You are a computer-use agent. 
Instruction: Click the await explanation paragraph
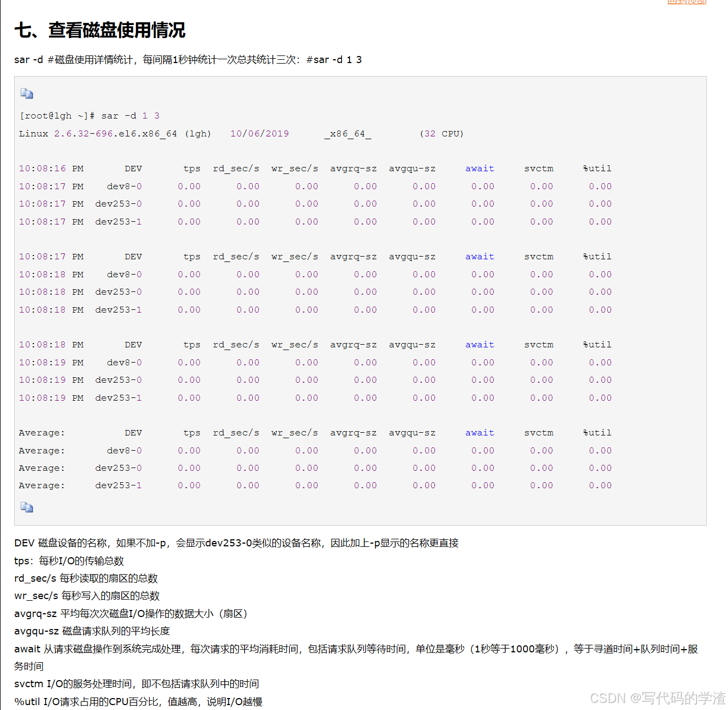356,657
